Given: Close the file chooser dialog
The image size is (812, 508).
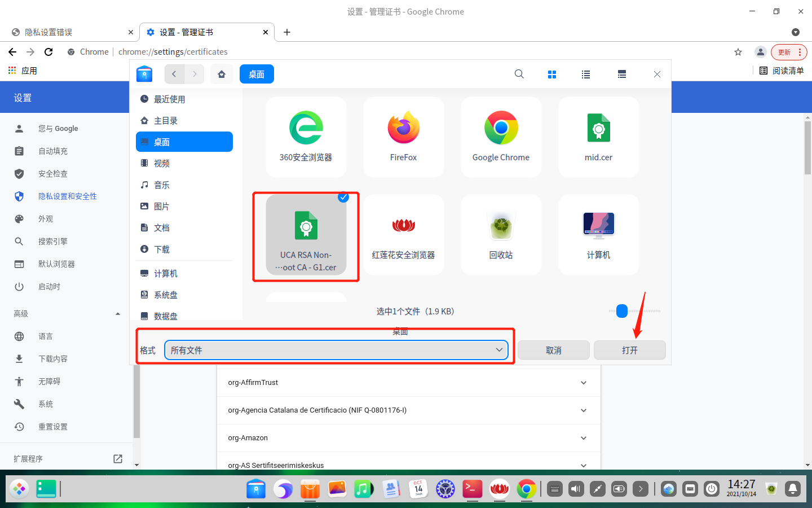Looking at the screenshot, I should (x=657, y=74).
